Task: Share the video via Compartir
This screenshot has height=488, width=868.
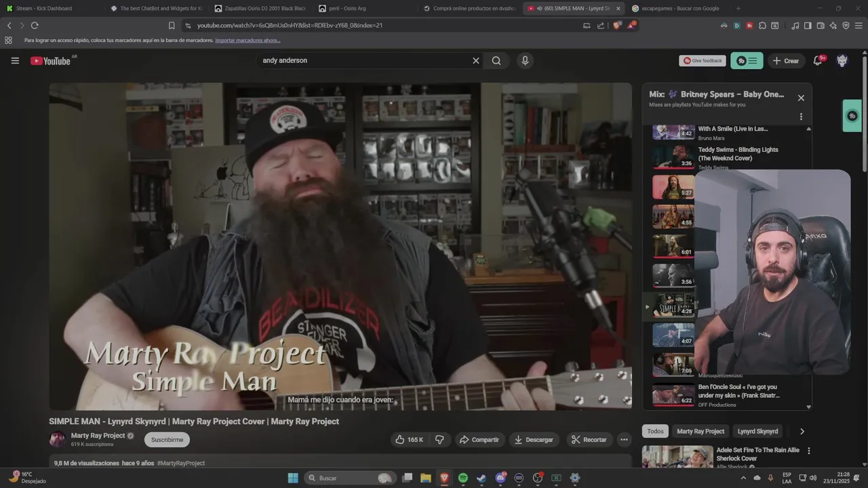Action: click(x=479, y=440)
